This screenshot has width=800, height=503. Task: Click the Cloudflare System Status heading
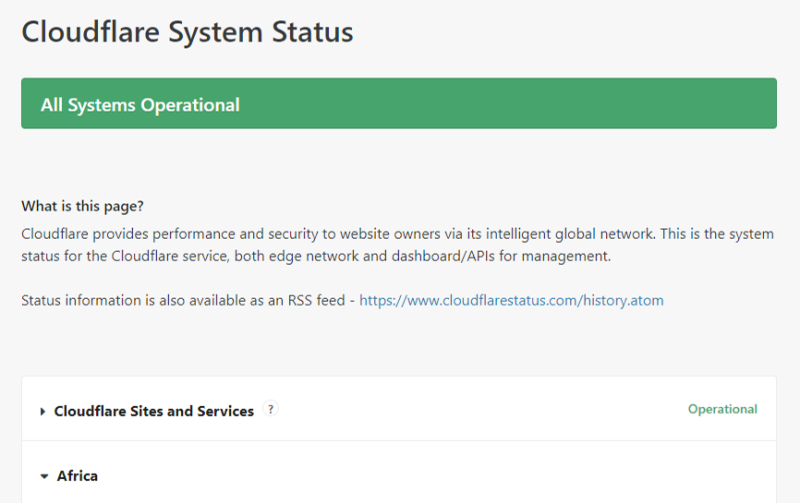point(187,32)
